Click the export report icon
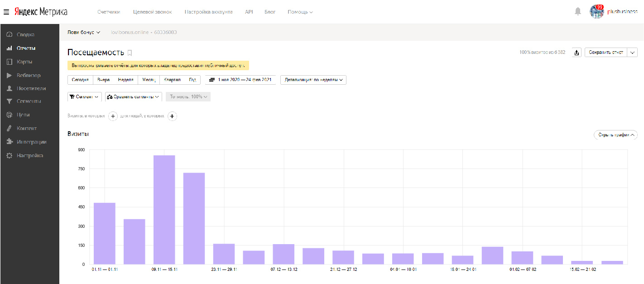644x284 pixels. (577, 53)
